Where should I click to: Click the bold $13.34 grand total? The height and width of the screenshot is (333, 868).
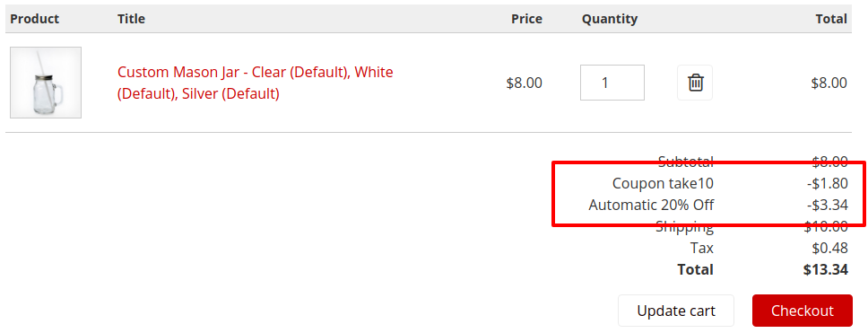click(x=825, y=270)
